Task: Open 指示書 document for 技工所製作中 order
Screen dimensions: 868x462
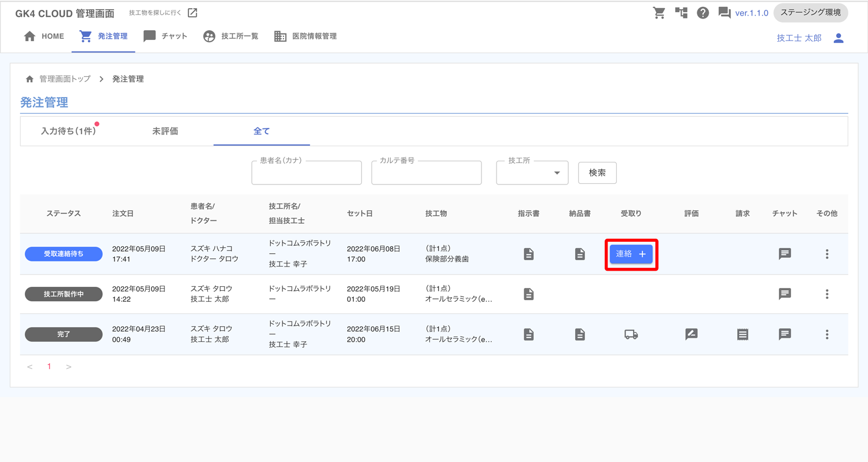Action: click(528, 294)
